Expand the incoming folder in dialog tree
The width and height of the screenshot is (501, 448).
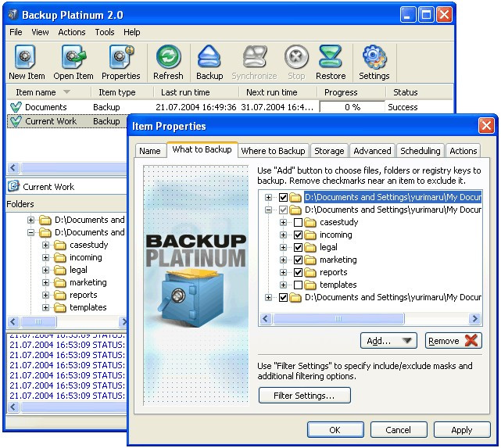point(283,235)
